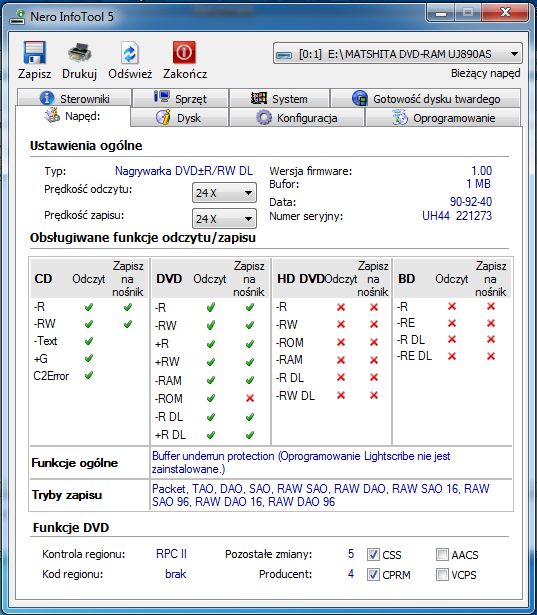Viewport: 537px width, 615px height.
Task: Click the Odśwież button label
Action: (130, 74)
